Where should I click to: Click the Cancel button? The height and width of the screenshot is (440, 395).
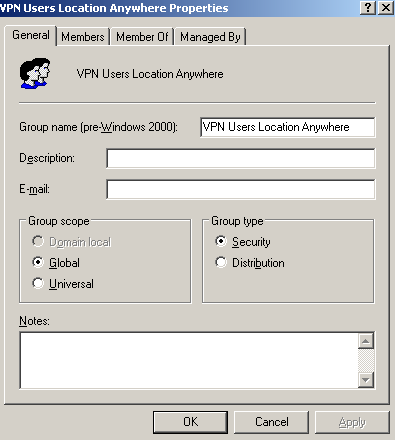click(271, 422)
